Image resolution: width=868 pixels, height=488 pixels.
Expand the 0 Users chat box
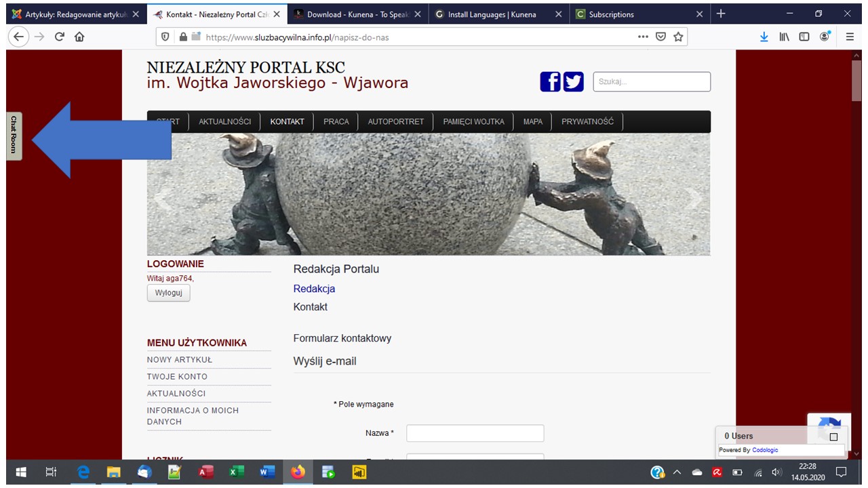click(x=833, y=436)
